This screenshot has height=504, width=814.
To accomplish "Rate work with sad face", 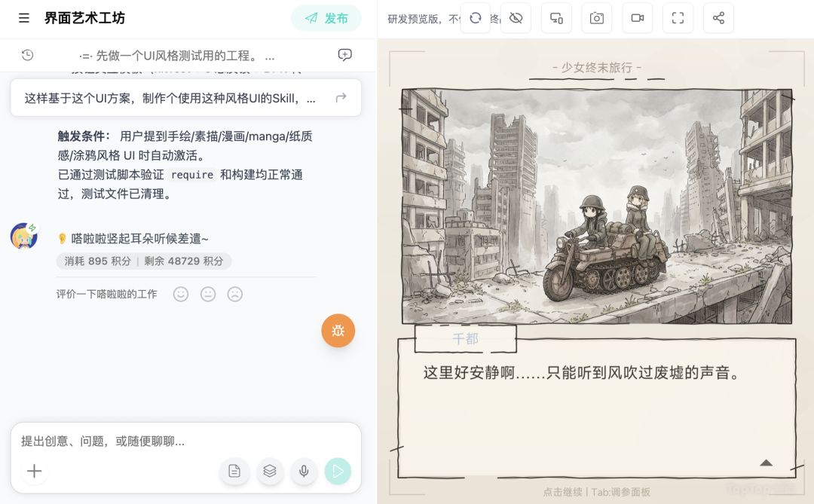I will [x=235, y=295].
